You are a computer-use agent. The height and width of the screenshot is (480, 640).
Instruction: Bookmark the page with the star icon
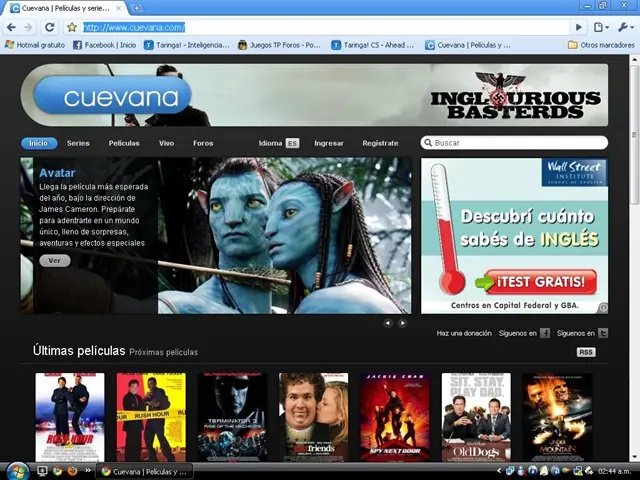click(x=72, y=27)
